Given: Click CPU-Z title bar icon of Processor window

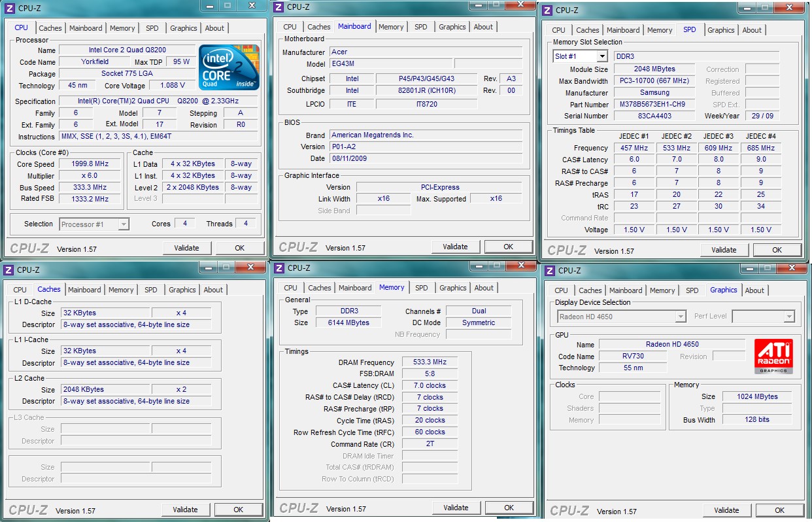Looking at the screenshot, I should (x=8, y=7).
